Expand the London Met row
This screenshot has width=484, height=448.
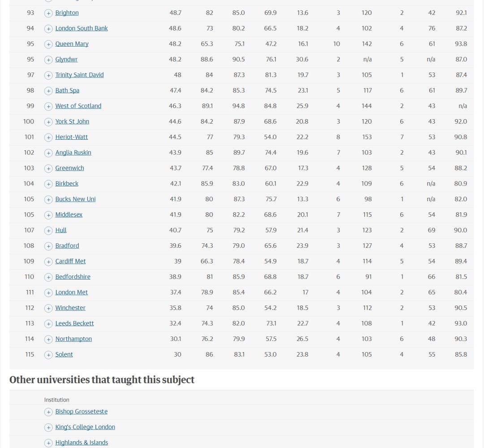pos(48,293)
